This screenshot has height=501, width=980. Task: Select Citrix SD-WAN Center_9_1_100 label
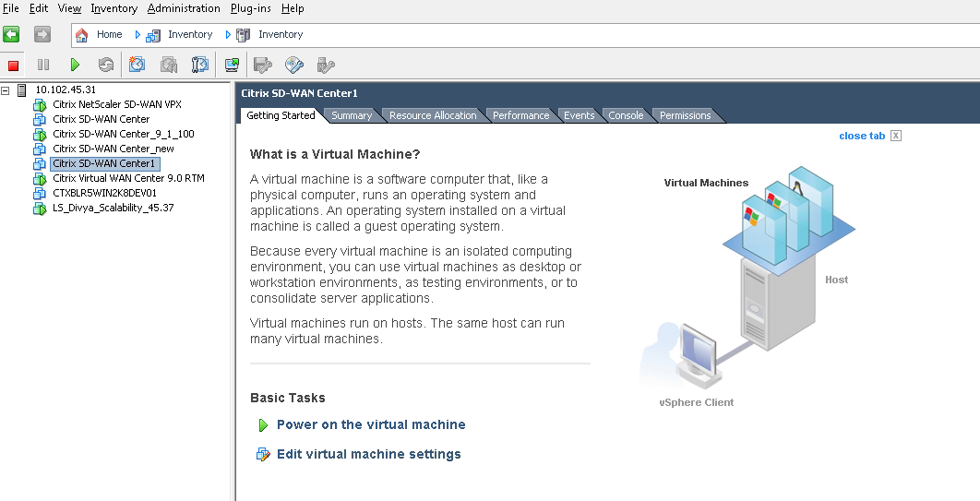123,134
